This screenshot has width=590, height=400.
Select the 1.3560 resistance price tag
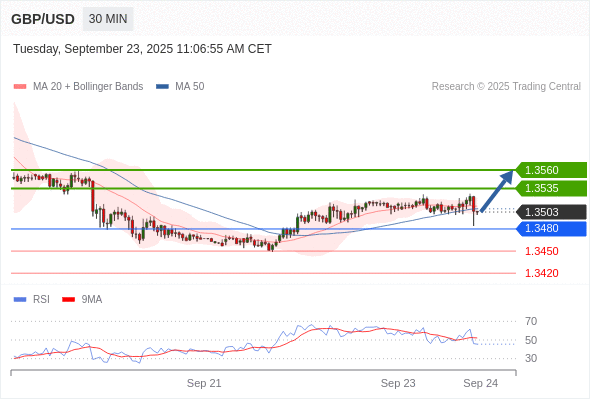pyautogui.click(x=551, y=170)
